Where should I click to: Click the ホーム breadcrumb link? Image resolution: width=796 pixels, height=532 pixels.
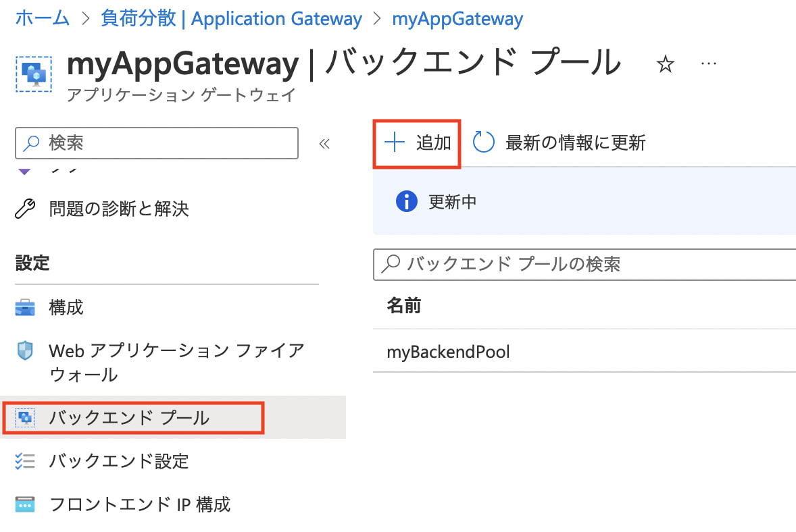42,19
